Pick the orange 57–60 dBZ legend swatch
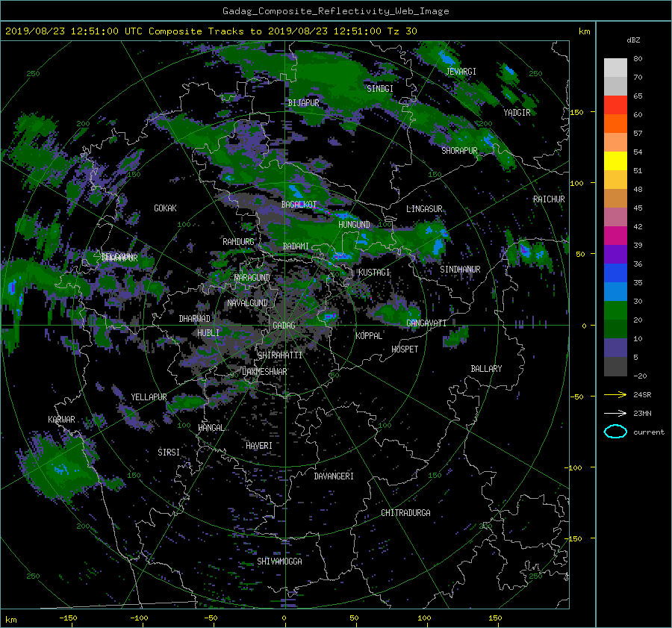 pos(615,123)
